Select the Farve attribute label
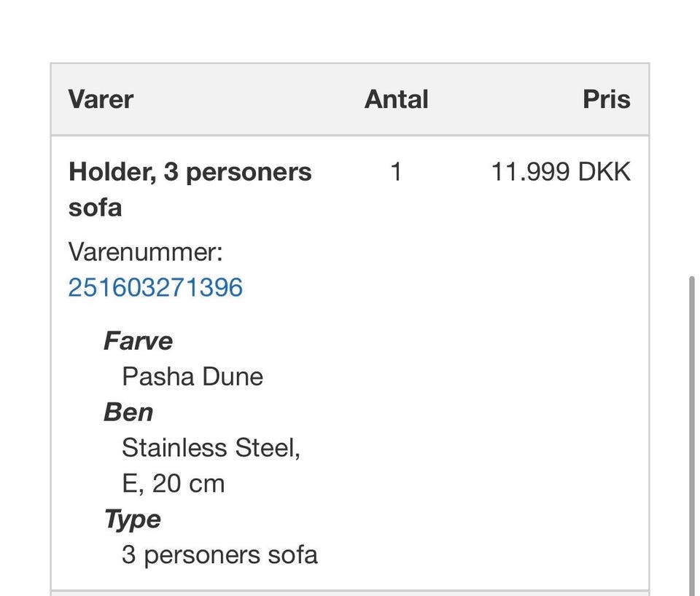Screen dimensions: 700x596 pos(138,341)
